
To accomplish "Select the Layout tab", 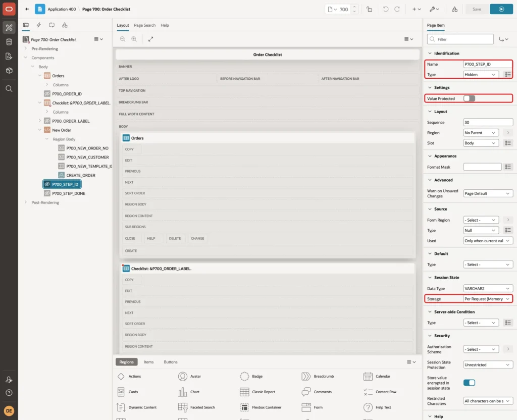I will tap(123, 25).
